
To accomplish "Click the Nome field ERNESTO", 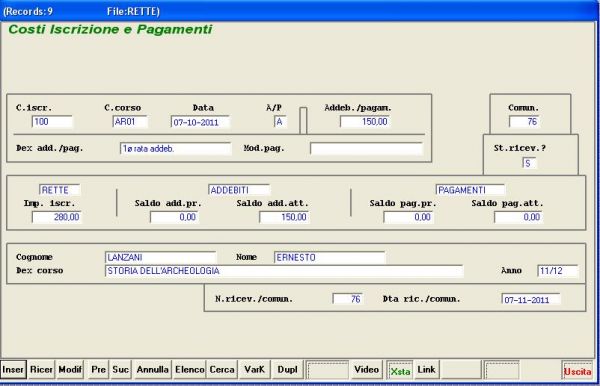I will (329, 257).
